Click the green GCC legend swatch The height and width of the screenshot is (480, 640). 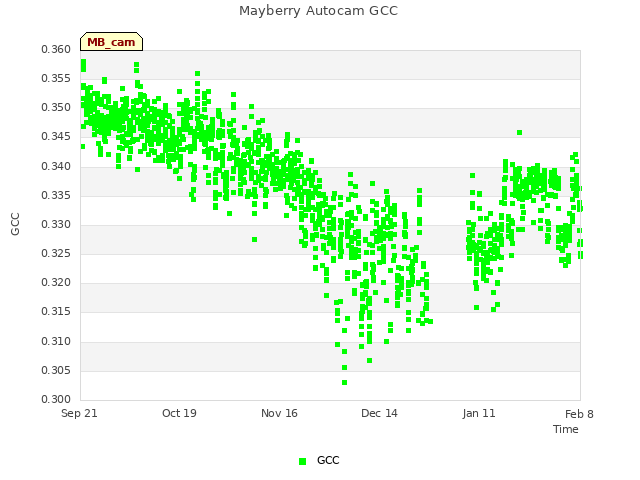coord(302,461)
